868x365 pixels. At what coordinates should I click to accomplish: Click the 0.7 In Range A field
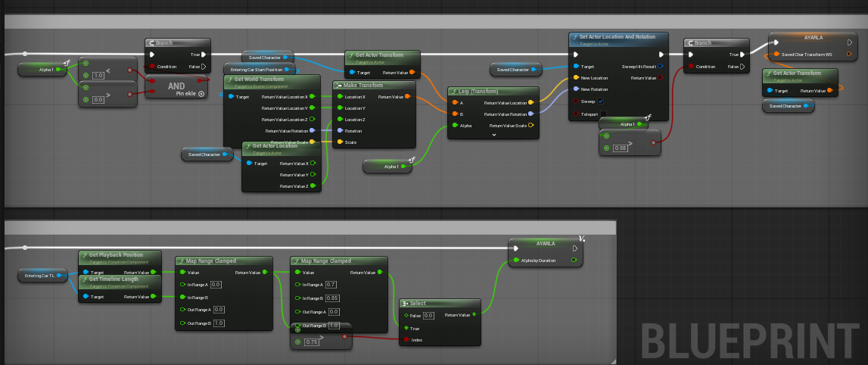(331, 285)
